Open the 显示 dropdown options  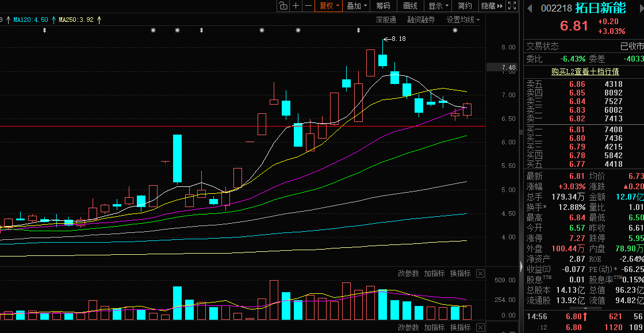click(x=439, y=6)
